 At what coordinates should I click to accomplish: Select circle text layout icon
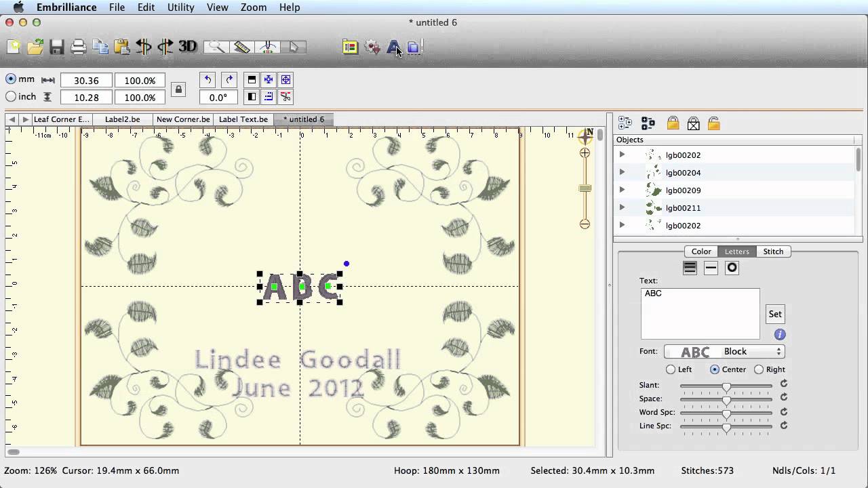(732, 268)
